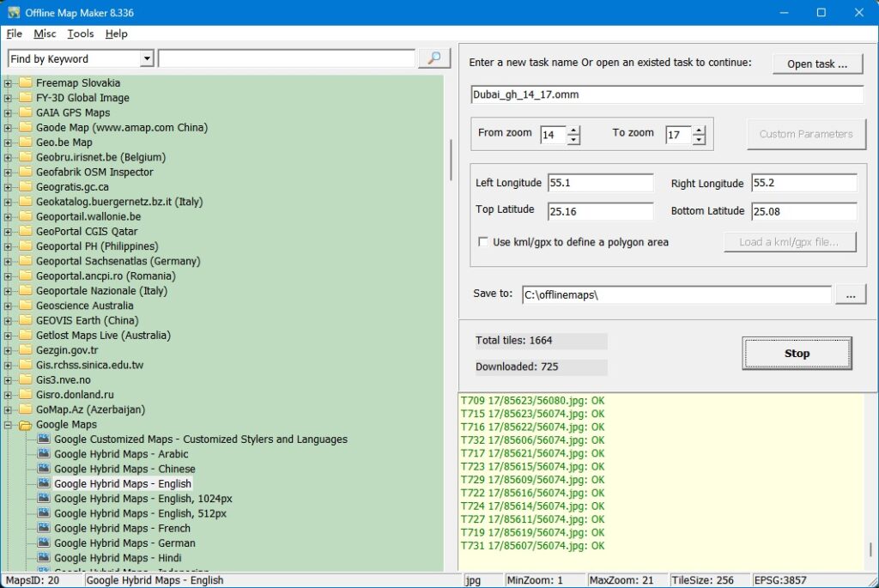Click the Offline Map Maker title bar icon

pos(13,12)
